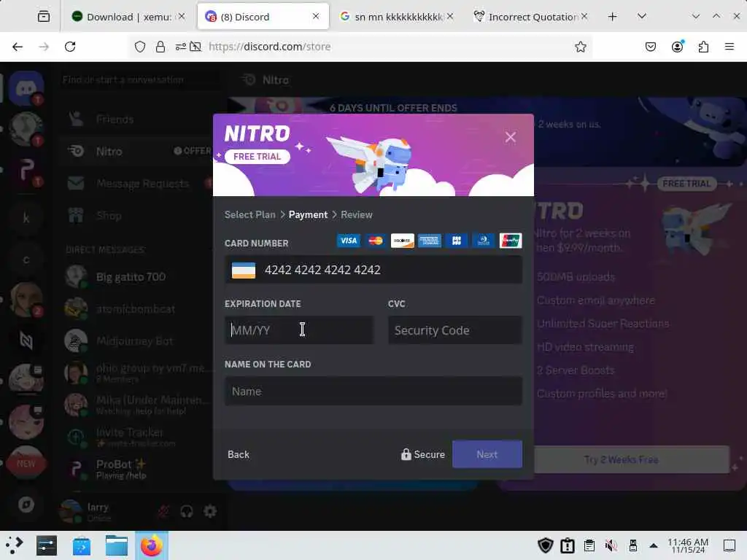Open Firefox View recent browsing
This screenshot has width=747, height=560.
[x=43, y=17]
